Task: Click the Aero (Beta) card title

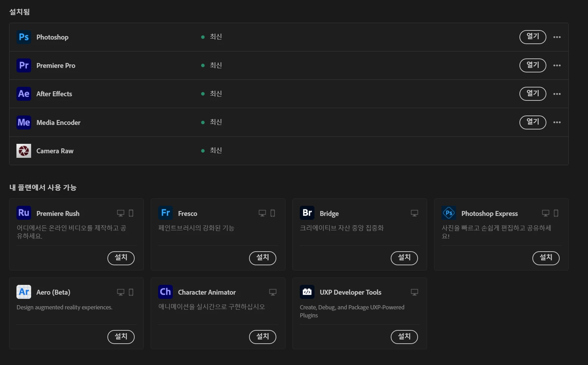Action: pos(54,293)
